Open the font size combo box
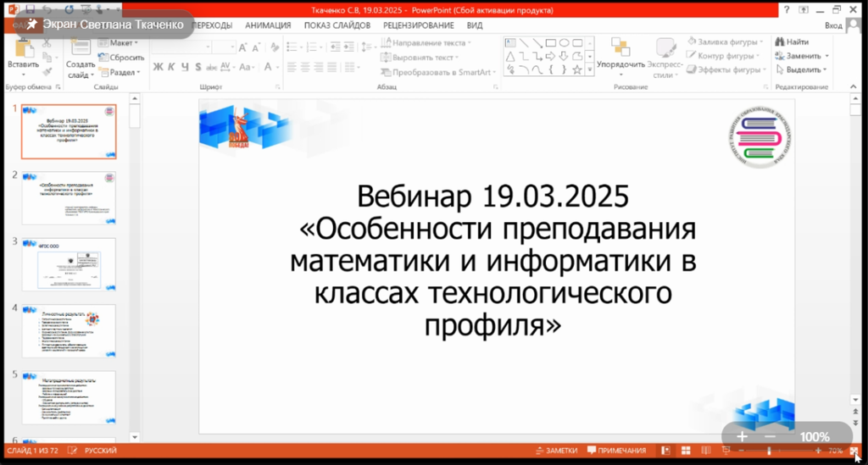Screen dimensions: 868x465 point(224,47)
